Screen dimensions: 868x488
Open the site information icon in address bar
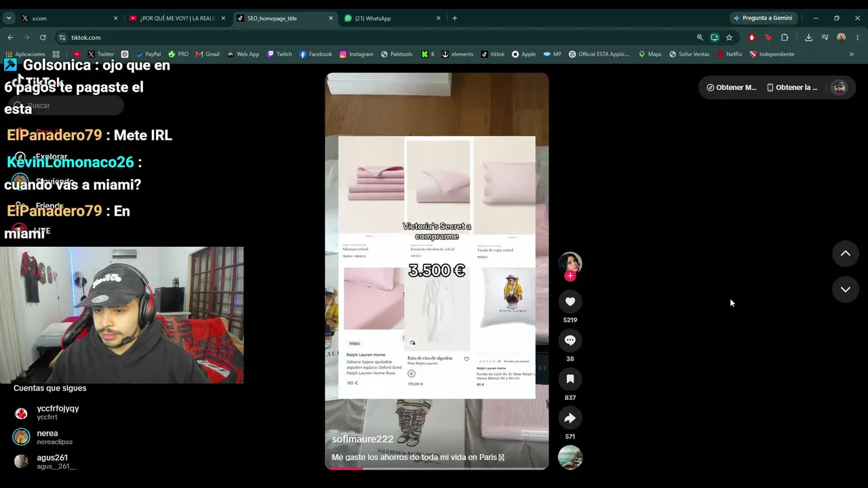click(62, 37)
